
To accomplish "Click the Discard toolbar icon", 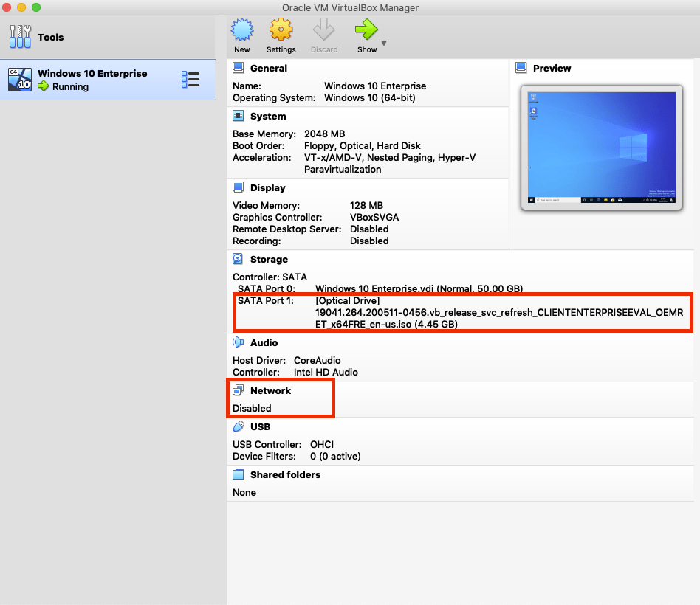I will (x=323, y=31).
